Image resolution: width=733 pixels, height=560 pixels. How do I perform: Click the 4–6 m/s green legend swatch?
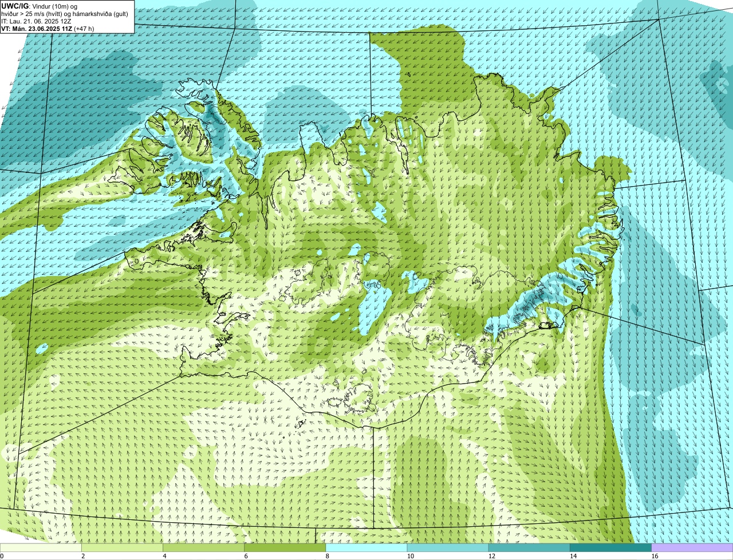(204, 548)
